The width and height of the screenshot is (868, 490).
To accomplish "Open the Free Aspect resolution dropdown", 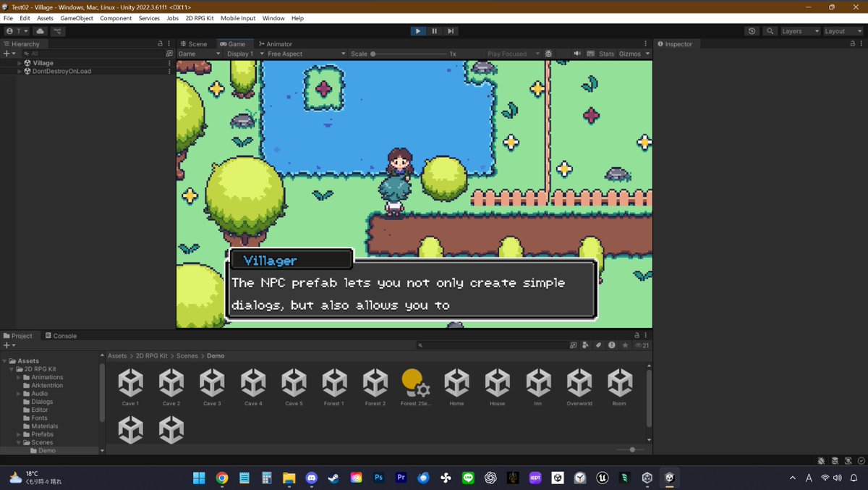I will click(x=306, y=54).
